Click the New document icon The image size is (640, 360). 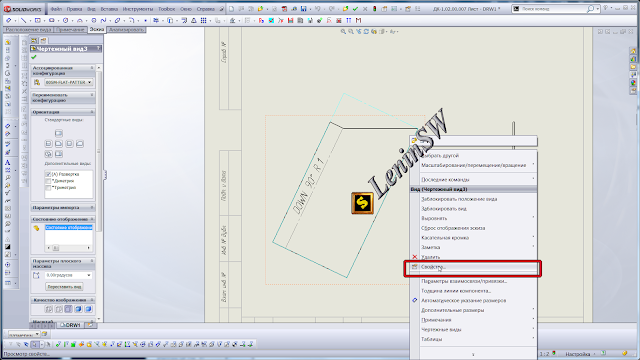(x=231, y=9)
